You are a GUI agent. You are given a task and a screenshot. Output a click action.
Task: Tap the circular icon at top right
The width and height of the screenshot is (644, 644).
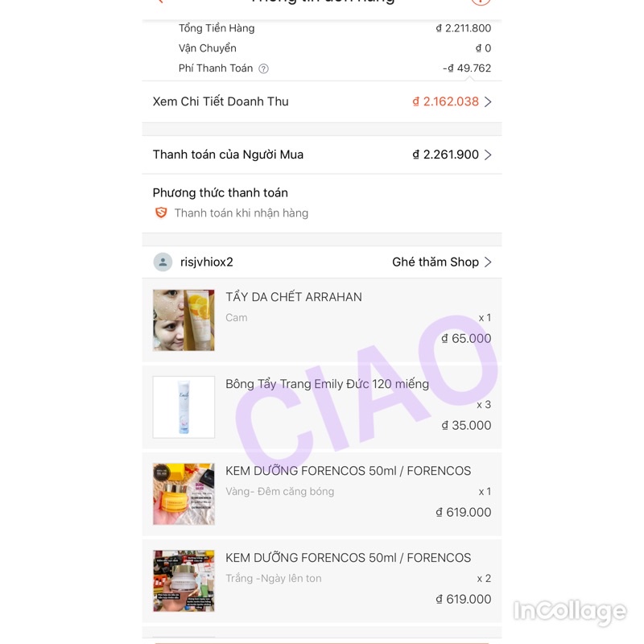[x=481, y=2]
